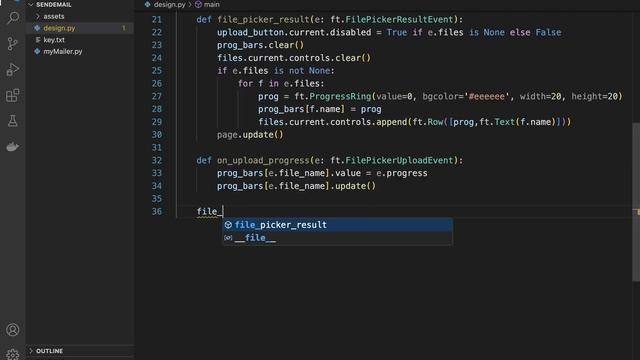Open myMailer.py in the explorer

[x=63, y=51]
